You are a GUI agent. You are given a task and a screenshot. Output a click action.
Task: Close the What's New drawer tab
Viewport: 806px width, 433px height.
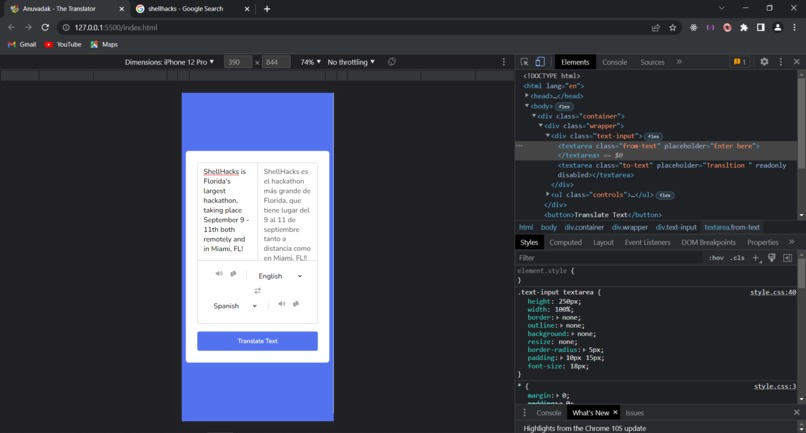tap(615, 412)
